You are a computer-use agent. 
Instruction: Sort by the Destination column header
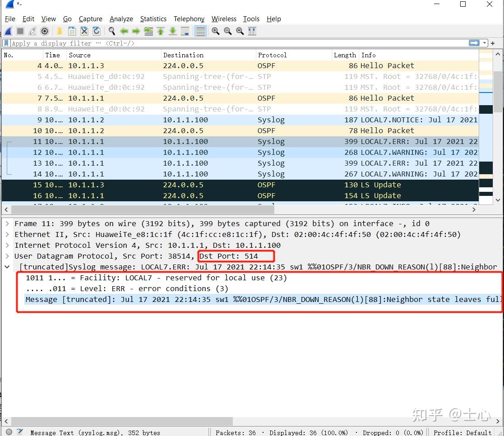click(x=208, y=55)
